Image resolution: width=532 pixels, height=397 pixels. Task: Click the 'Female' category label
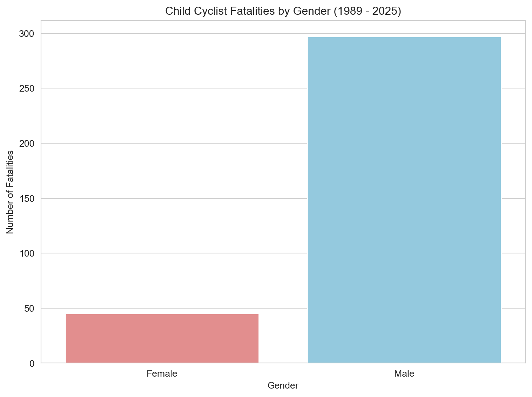click(162, 373)
